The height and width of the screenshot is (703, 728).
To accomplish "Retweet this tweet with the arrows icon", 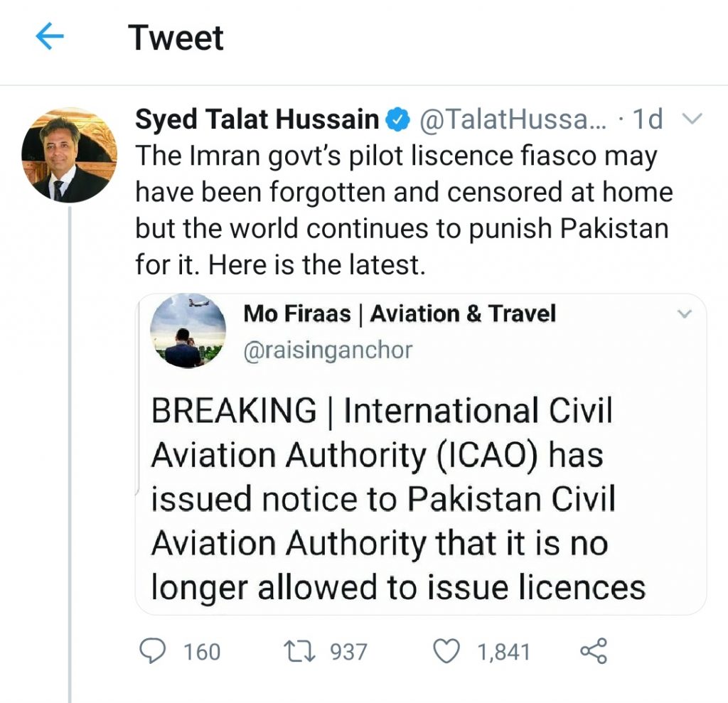I will 299,650.
